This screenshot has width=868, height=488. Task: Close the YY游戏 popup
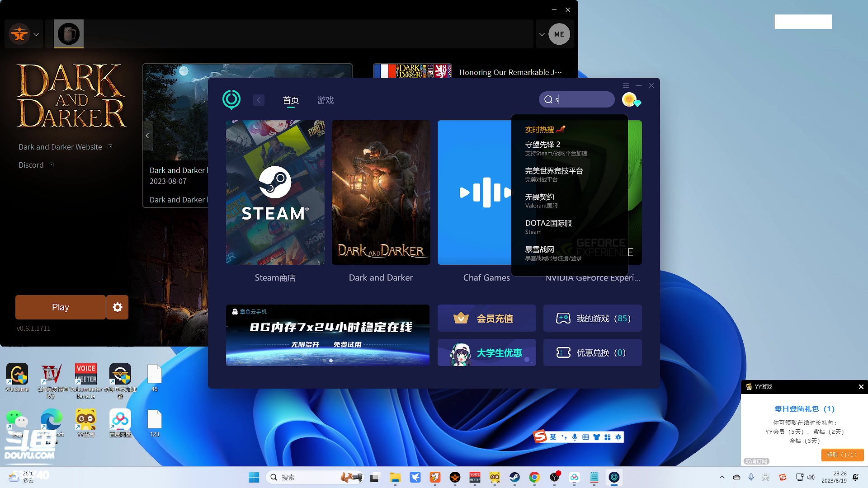(x=861, y=387)
